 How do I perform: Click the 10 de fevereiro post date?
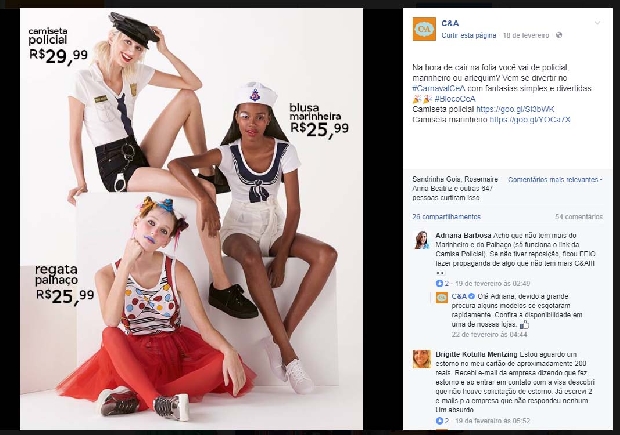526,35
